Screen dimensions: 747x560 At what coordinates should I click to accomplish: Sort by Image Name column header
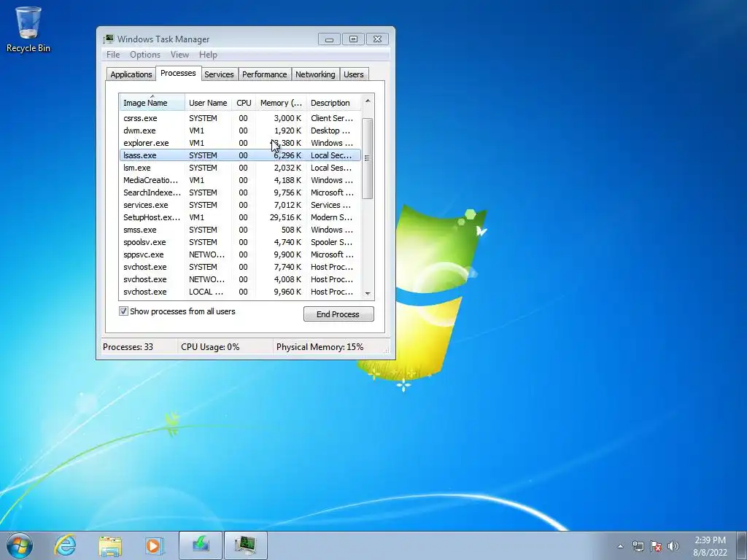click(x=152, y=103)
